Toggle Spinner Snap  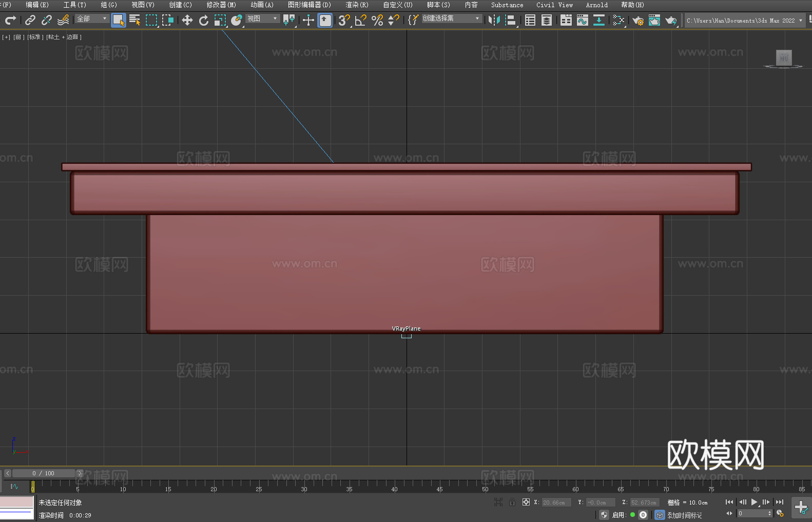[394, 20]
